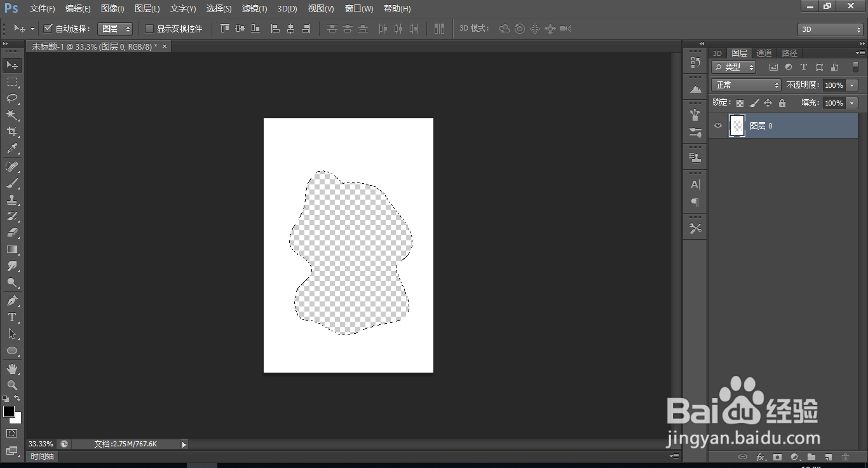Select the Clone Stamp tool
Image resolution: width=868 pixels, height=468 pixels.
(12, 200)
